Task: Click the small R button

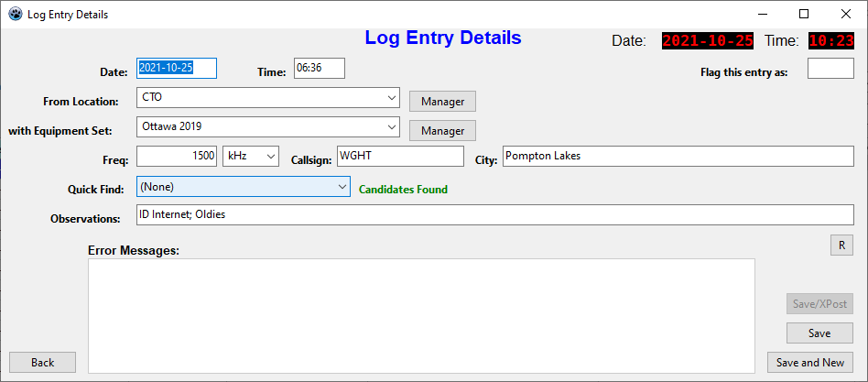Action: click(x=841, y=245)
